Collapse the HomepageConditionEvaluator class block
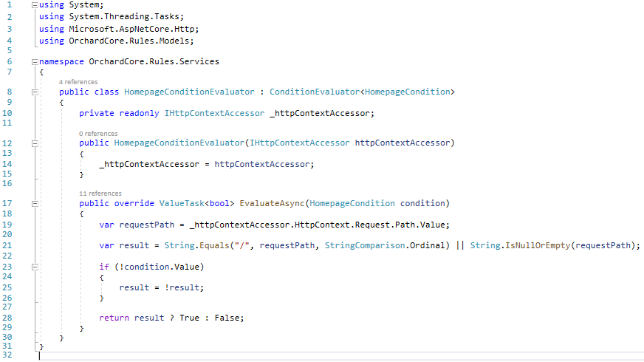This screenshot has height=362, width=644. pos(35,92)
